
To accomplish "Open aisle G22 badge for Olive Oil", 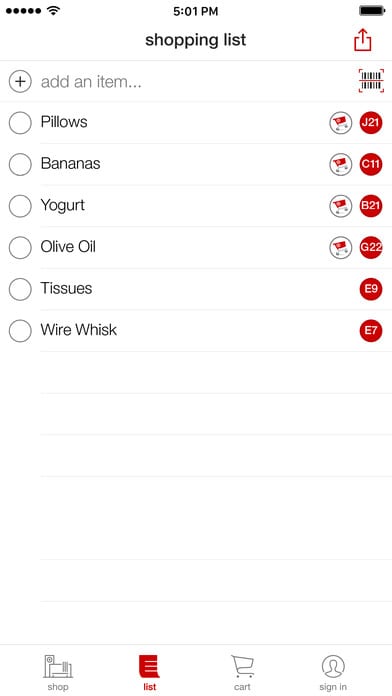I will pyautogui.click(x=371, y=248).
